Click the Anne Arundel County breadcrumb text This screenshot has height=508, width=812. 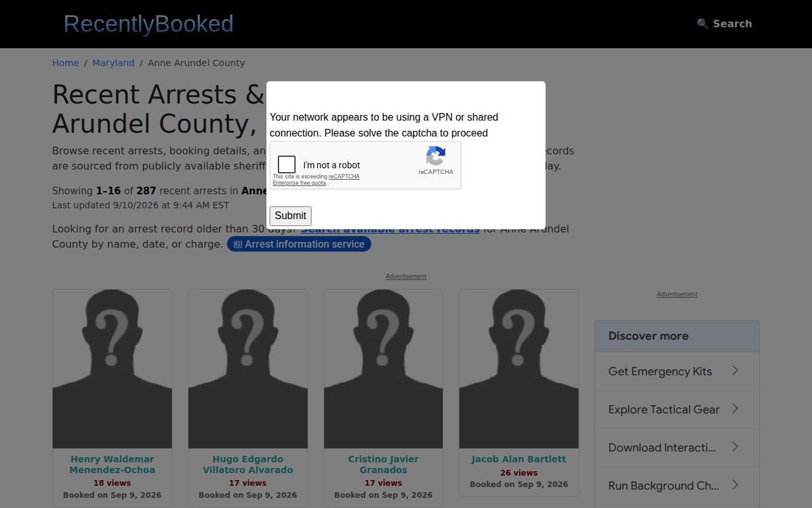[x=196, y=63]
